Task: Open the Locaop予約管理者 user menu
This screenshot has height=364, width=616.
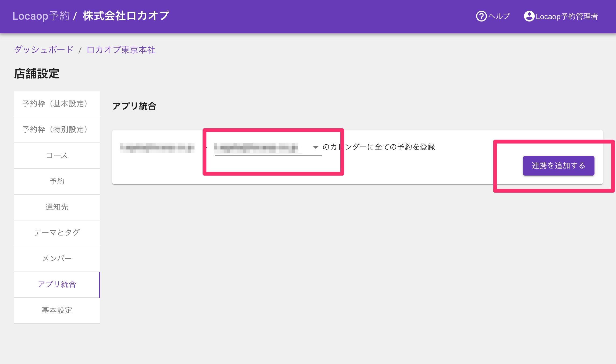Action: [567, 17]
